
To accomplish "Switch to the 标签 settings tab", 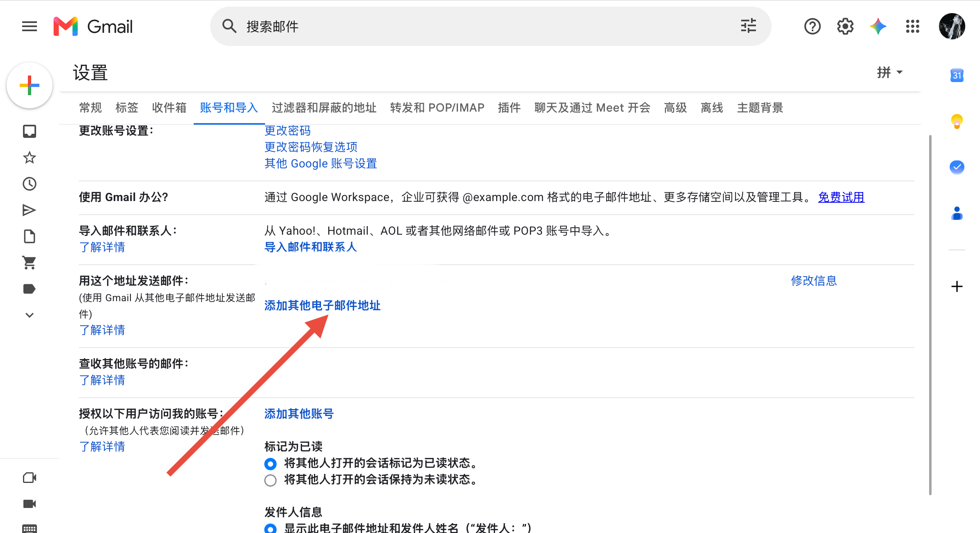I will pos(127,108).
